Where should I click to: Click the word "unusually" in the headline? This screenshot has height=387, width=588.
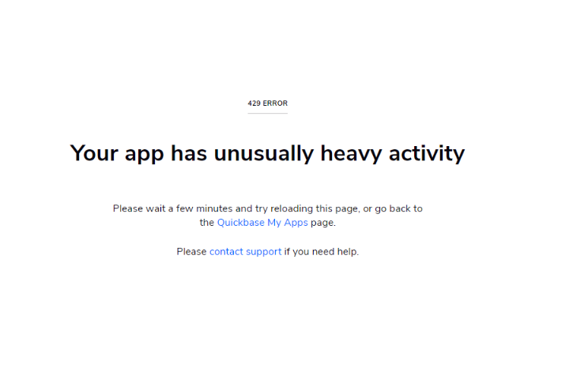(x=264, y=153)
